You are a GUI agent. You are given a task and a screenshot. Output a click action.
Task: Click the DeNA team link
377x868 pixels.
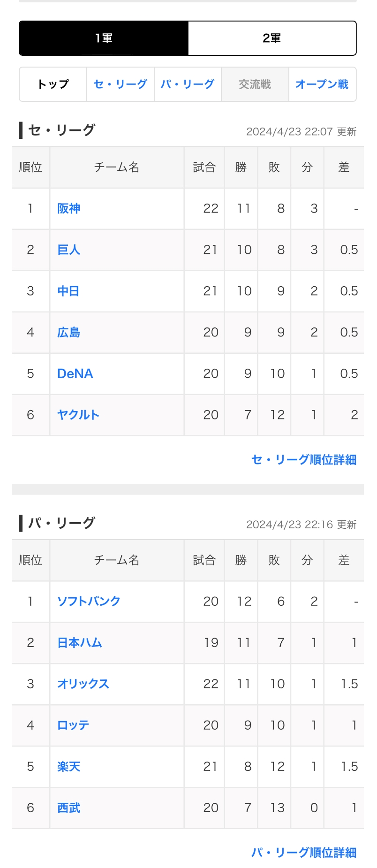click(x=75, y=373)
